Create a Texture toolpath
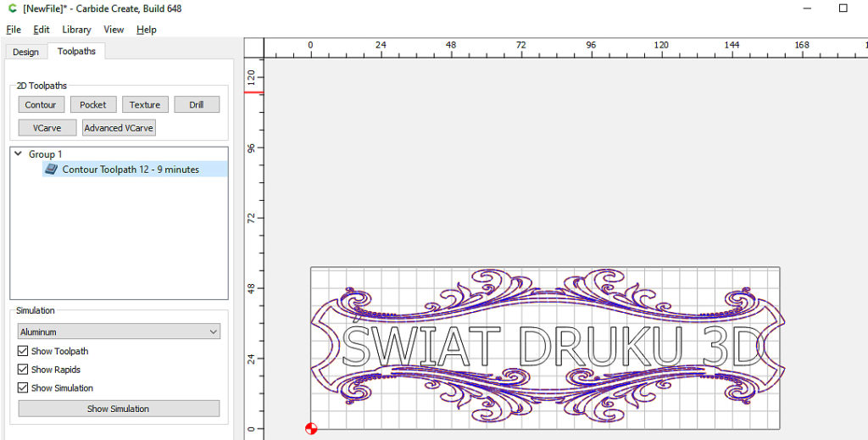 [145, 104]
